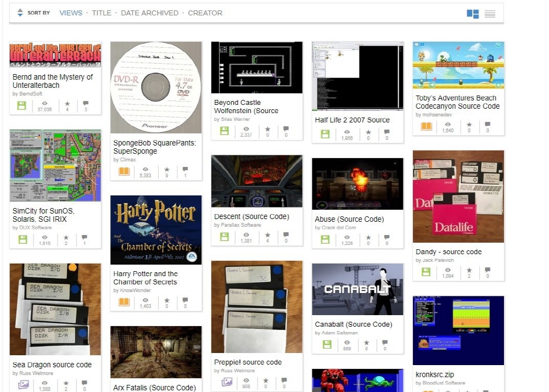Click book icon on Toby's Adventures card
This screenshot has width=549, height=392.
click(426, 127)
